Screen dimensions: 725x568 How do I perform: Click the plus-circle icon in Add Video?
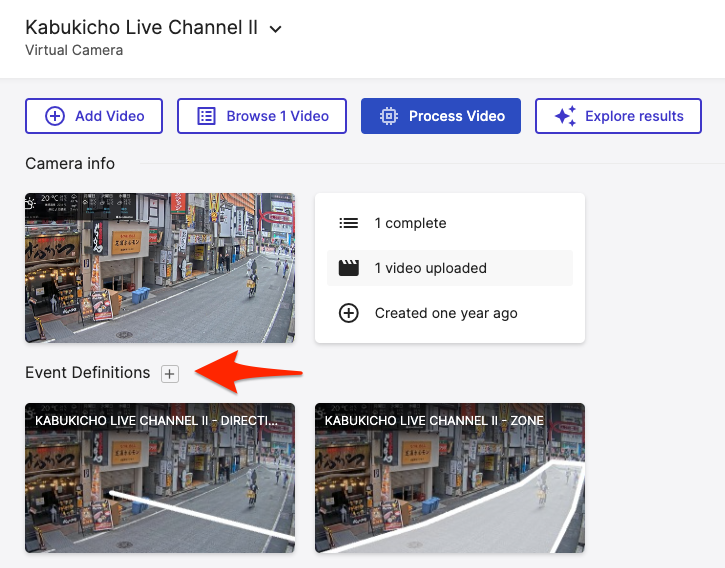(55, 116)
